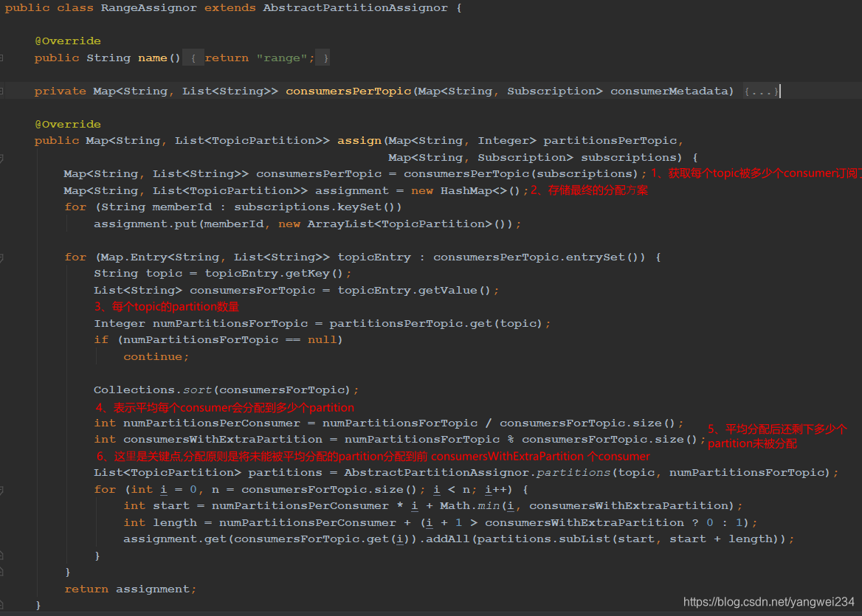Click the length variable in int length declaration
The image size is (862, 616).
175,522
